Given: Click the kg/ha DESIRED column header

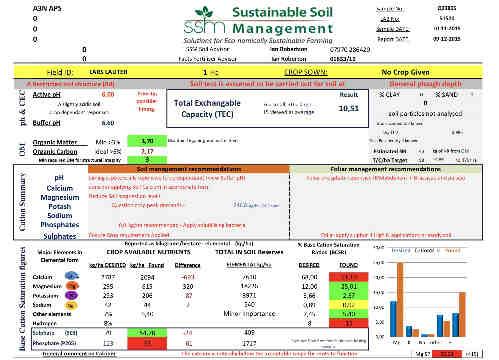Looking at the screenshot, I should [107, 265].
